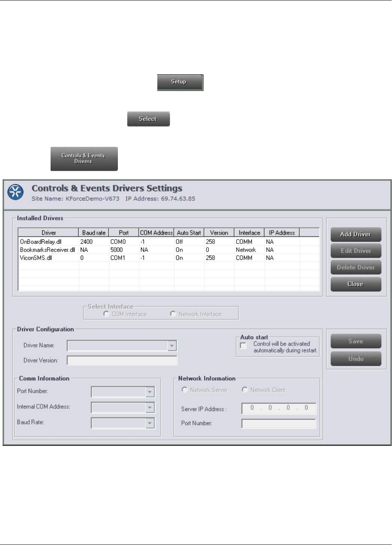This screenshot has width=392, height=545.
Task: Click Auto Start Off value
Action: click(179, 241)
